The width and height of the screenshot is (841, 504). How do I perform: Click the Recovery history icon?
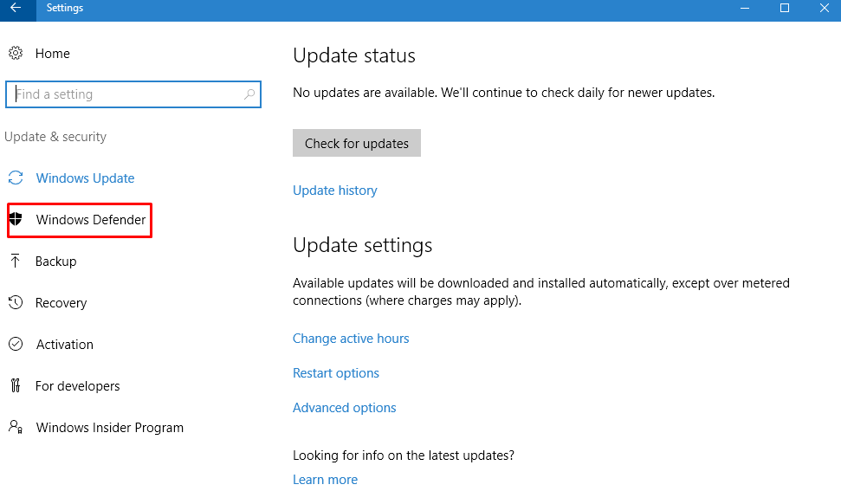16,303
